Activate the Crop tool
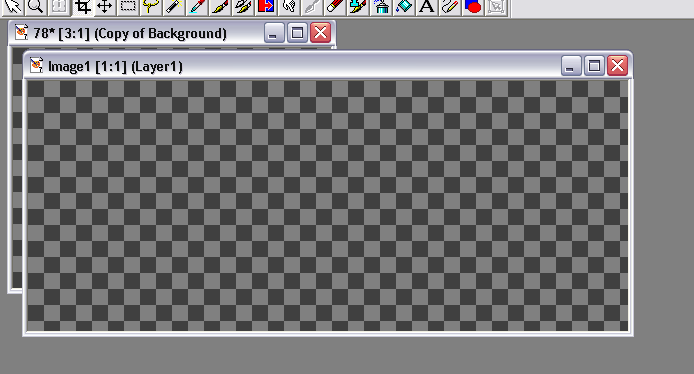Screen dimensions: 694x374 click(x=82, y=7)
